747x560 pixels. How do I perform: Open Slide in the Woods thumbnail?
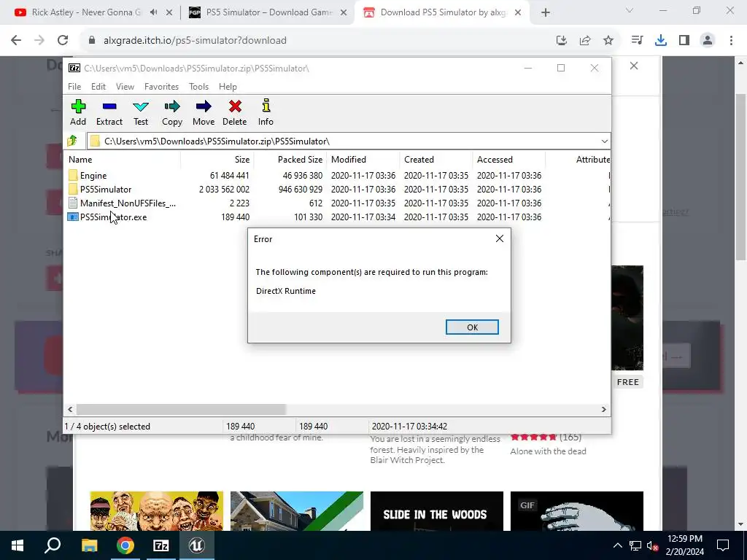[x=436, y=511]
